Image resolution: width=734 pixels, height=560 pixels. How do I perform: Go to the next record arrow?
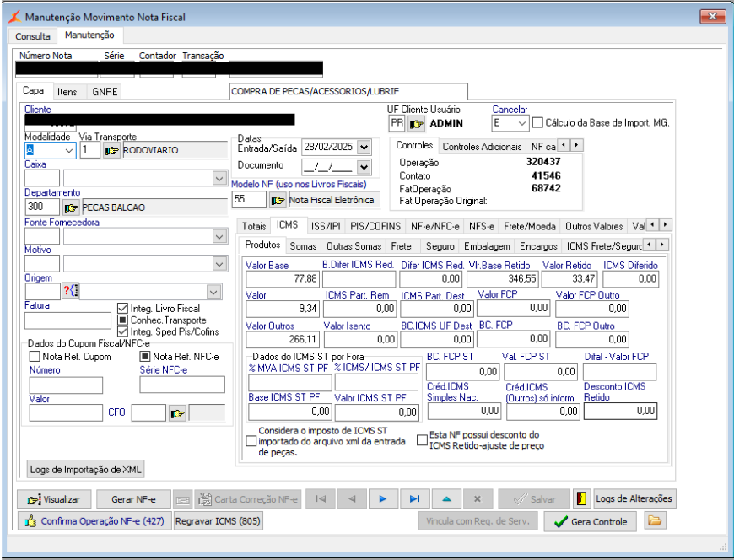click(x=383, y=498)
